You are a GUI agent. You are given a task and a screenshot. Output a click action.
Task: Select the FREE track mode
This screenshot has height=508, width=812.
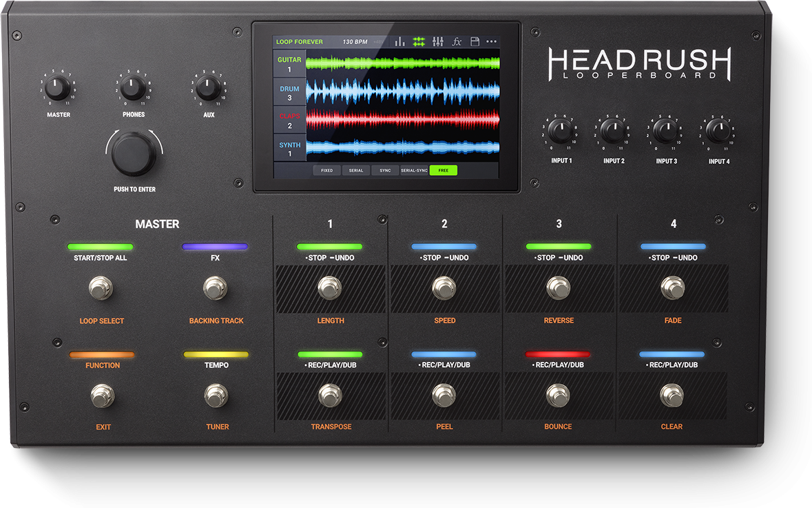[443, 170]
